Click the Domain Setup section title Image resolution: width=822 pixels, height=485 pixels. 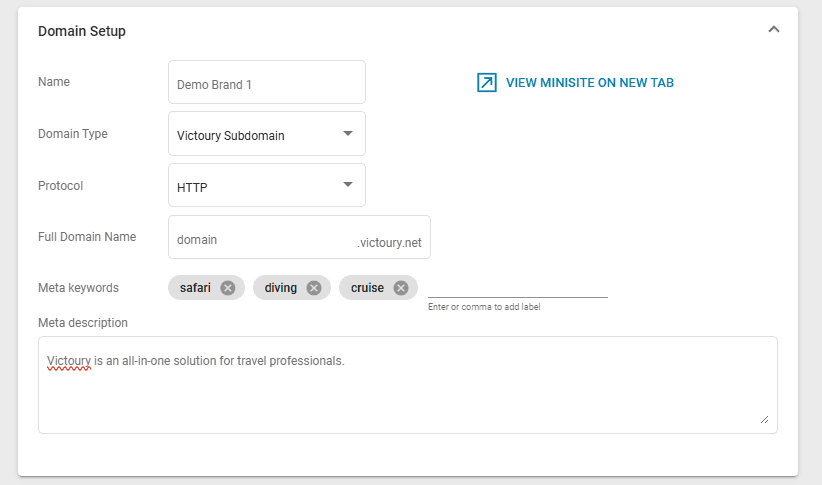[82, 31]
